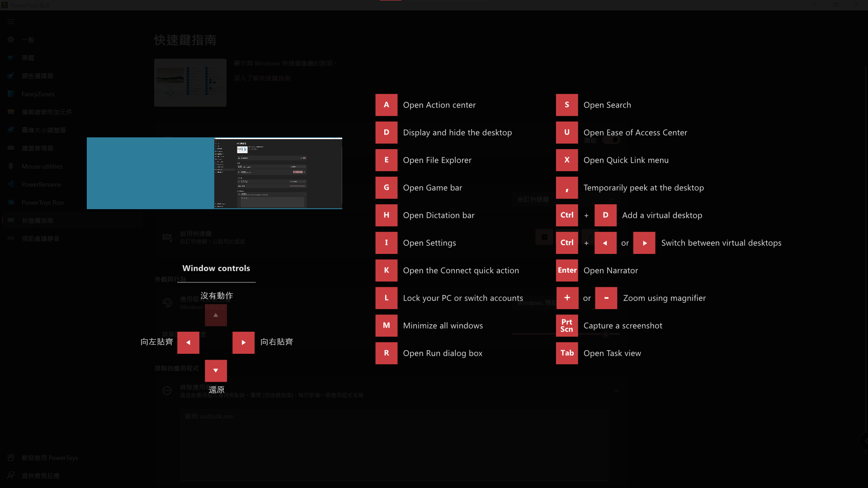868x488 pixels.
Task: Click the X key tile for Quick Link menu
Action: pyautogui.click(x=567, y=160)
